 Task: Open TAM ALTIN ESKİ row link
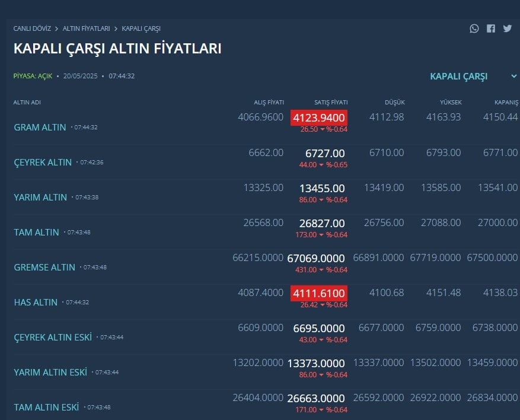[46, 408]
